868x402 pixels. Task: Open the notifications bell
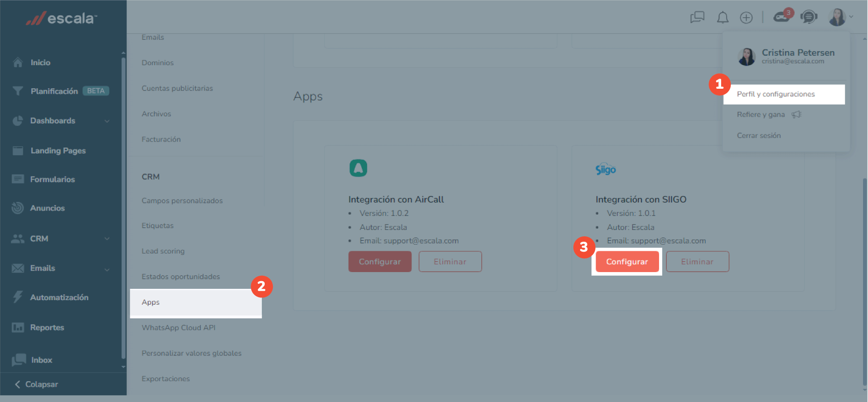point(723,18)
